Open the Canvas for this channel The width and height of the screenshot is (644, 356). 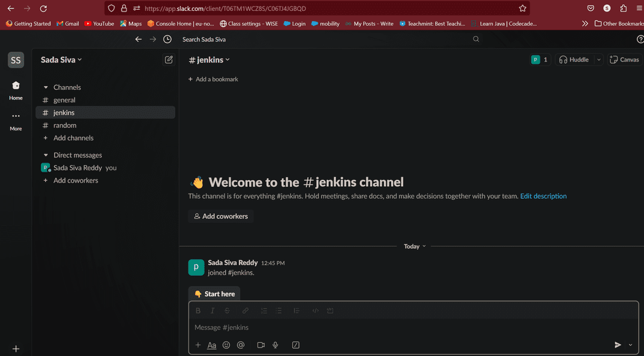[625, 60]
